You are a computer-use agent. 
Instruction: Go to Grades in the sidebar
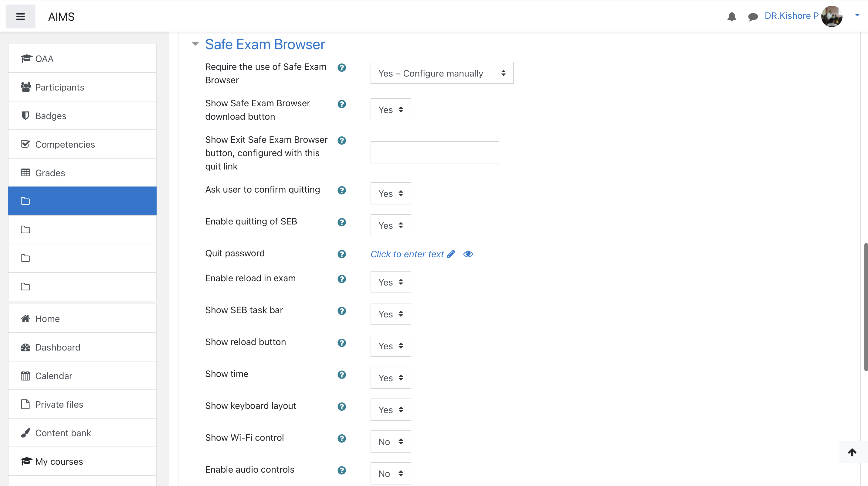50,173
